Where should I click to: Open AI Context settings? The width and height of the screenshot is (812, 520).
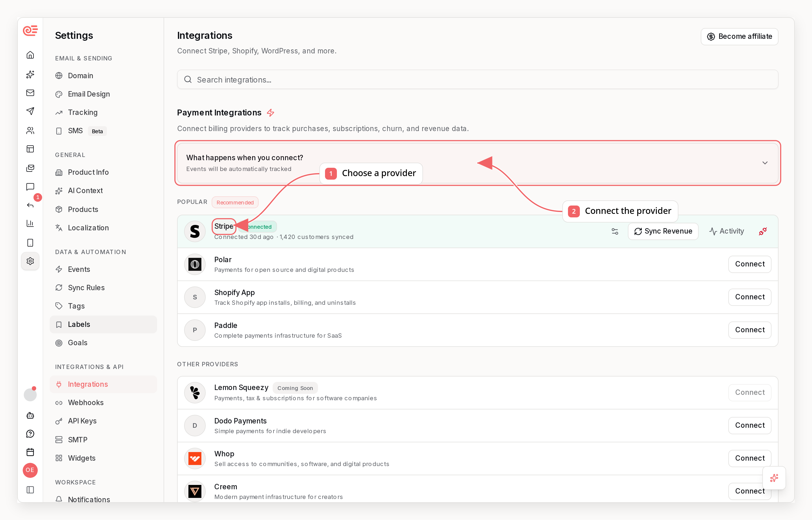[103, 191]
